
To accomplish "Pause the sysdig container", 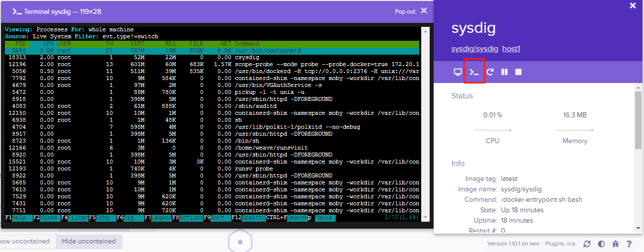I will [504, 72].
